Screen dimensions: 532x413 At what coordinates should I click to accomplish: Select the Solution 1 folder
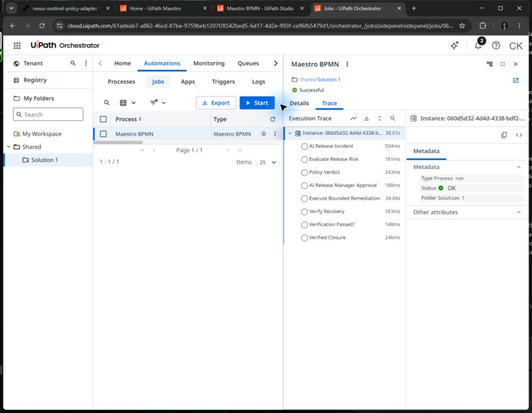click(45, 160)
